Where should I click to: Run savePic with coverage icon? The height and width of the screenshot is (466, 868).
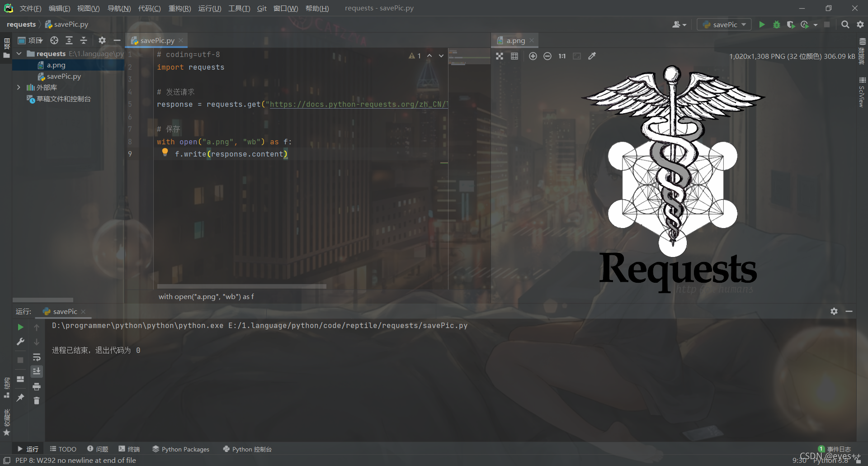pos(791,24)
